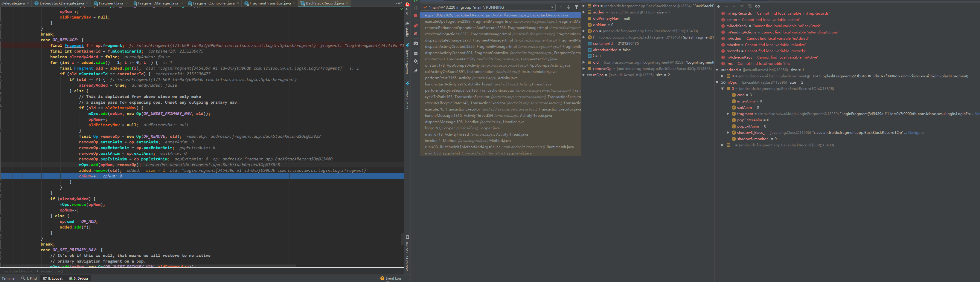This screenshot has width=980, height=282.
Task: Expand the 'removeOp' variable node
Action: click(584, 68)
